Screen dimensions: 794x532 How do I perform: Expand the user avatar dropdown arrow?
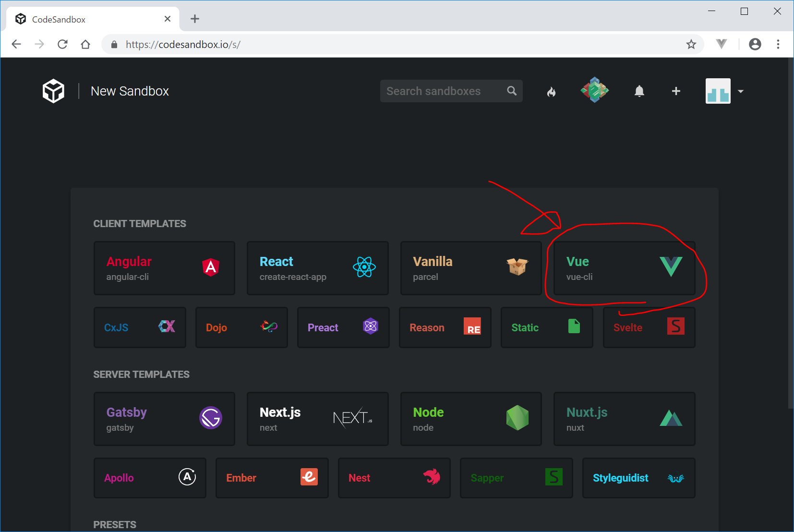click(741, 91)
